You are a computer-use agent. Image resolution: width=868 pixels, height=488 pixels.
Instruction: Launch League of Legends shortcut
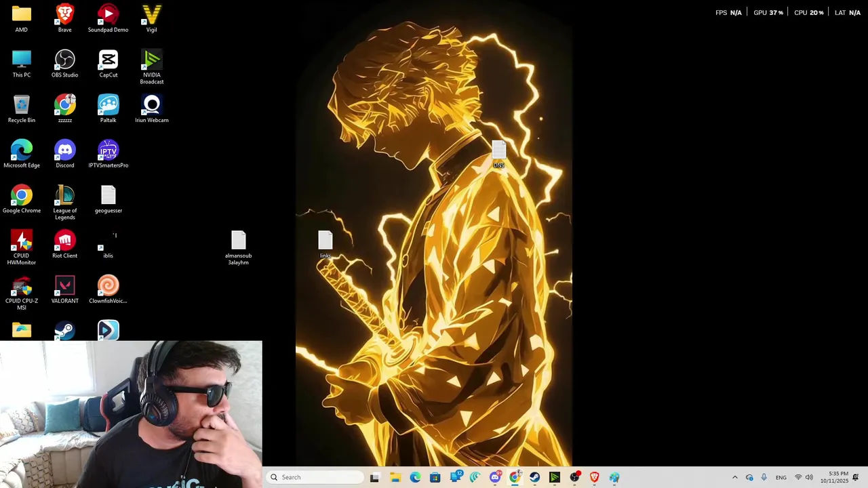pos(65,203)
